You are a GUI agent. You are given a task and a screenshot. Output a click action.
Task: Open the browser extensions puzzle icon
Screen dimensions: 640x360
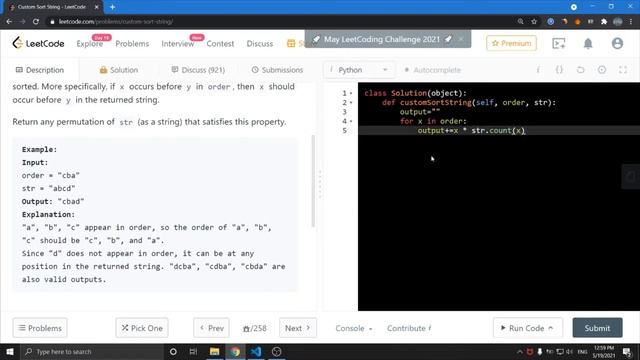pos(604,22)
